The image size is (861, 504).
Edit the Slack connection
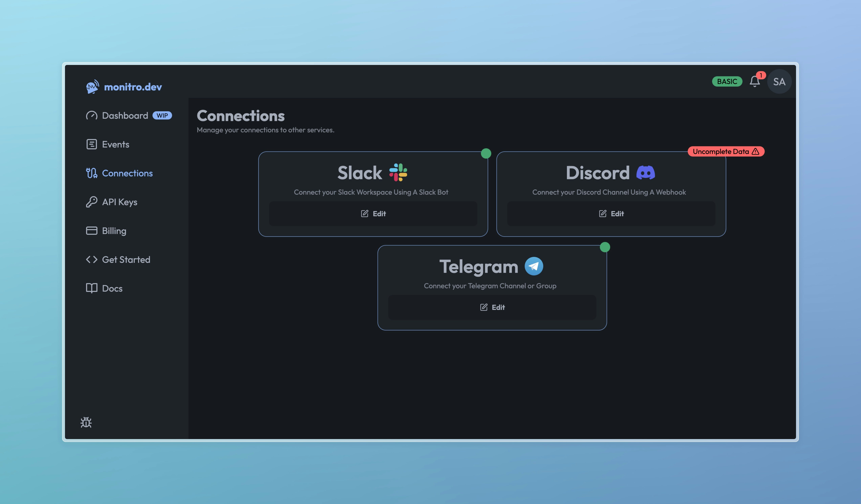pyautogui.click(x=373, y=213)
